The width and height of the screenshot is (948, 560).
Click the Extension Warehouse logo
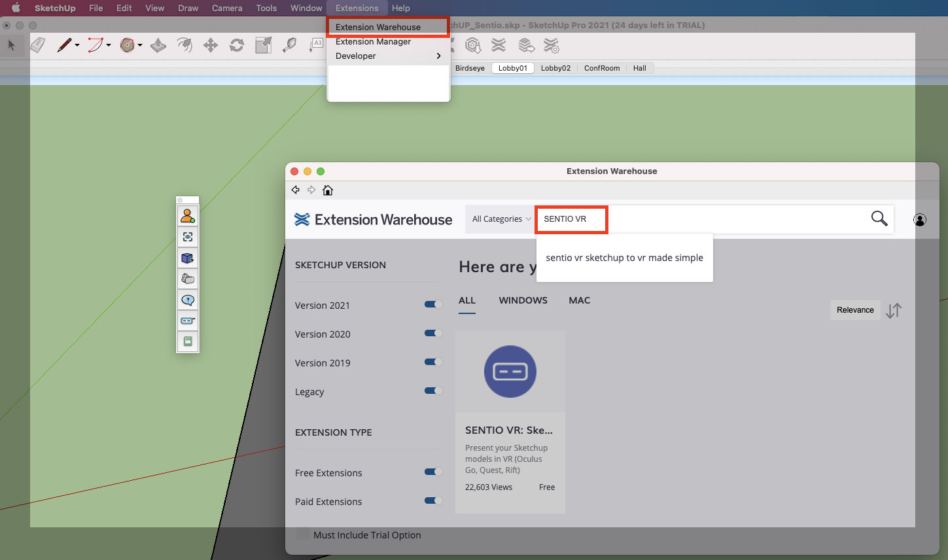[373, 220]
